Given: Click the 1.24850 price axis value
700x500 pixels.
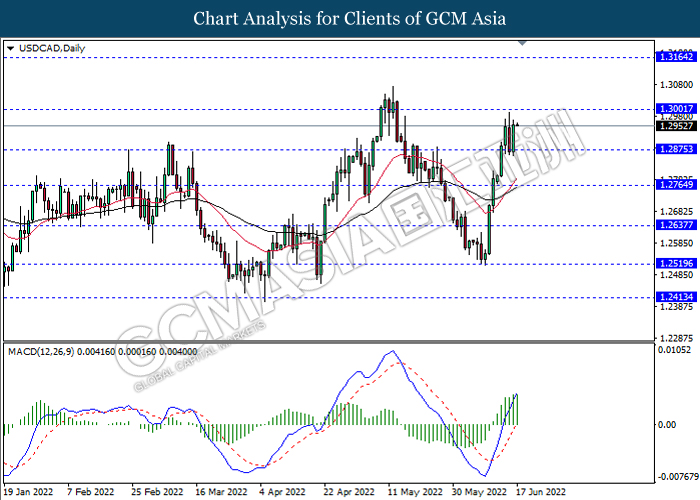Looking at the screenshot, I should (x=676, y=275).
